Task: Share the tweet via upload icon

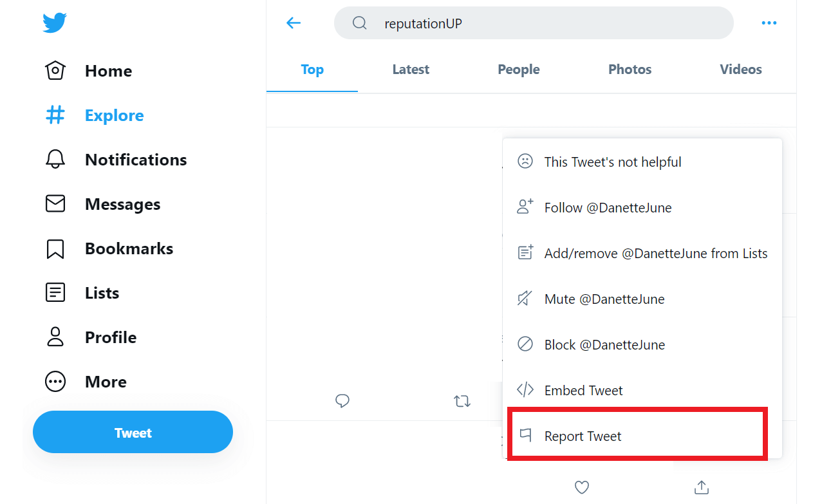Action: (701, 487)
